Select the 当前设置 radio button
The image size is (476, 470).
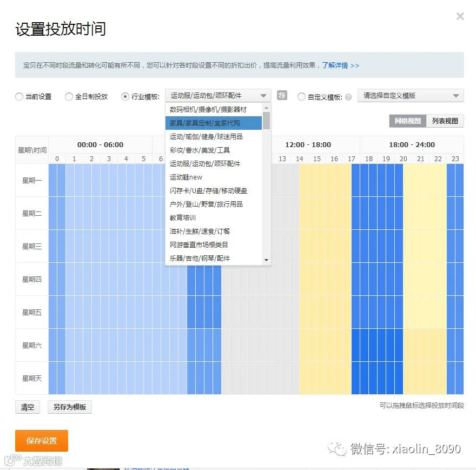[x=19, y=97]
